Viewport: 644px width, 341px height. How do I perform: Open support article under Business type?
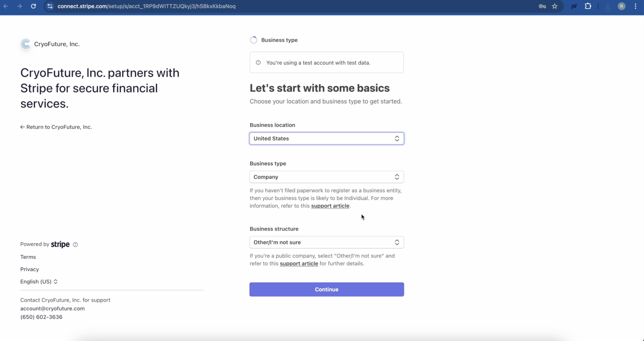pyautogui.click(x=330, y=206)
